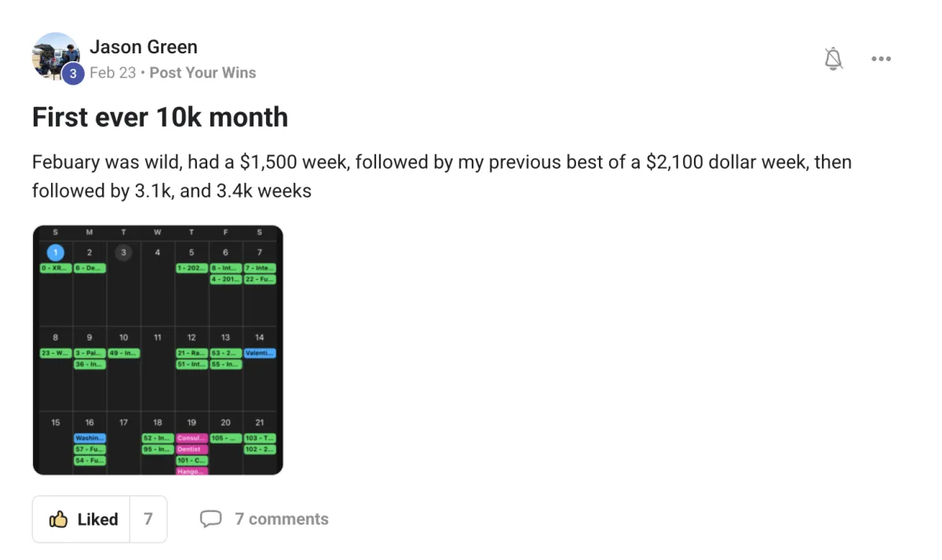Click the level 3 badge on the avatar
The image size is (942, 560).
click(x=72, y=74)
